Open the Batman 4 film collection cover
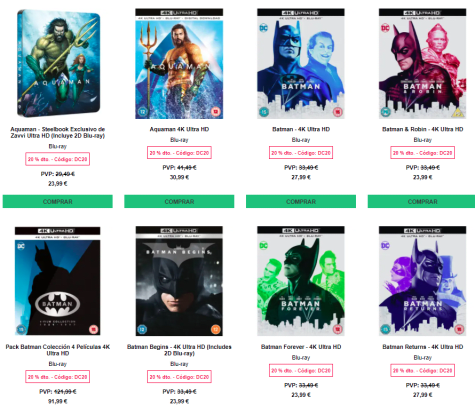Image resolution: width=475 pixels, height=406 pixels. coord(57,281)
